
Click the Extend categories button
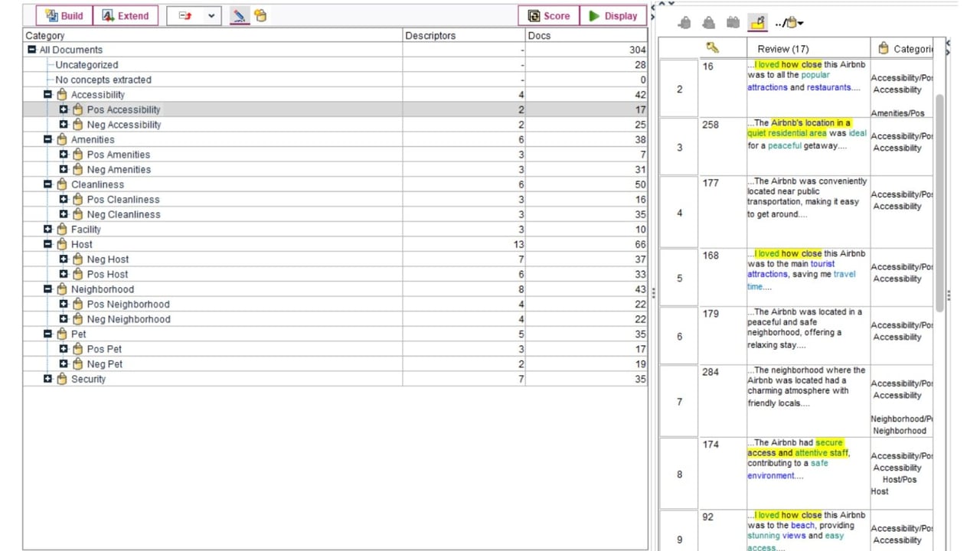tap(126, 16)
